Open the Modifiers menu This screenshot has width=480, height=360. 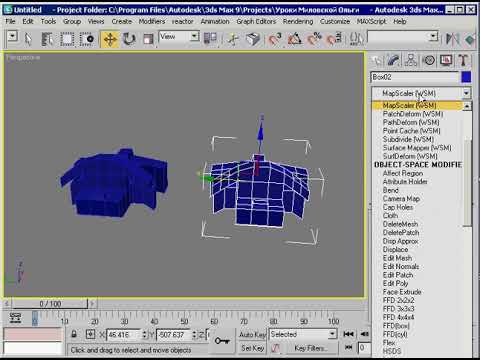tap(152, 22)
